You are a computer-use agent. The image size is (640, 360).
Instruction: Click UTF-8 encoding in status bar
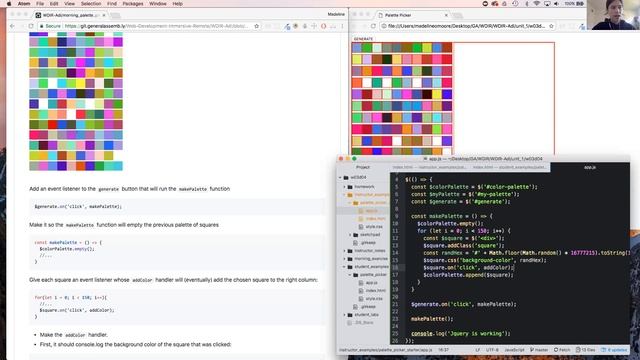(492, 350)
